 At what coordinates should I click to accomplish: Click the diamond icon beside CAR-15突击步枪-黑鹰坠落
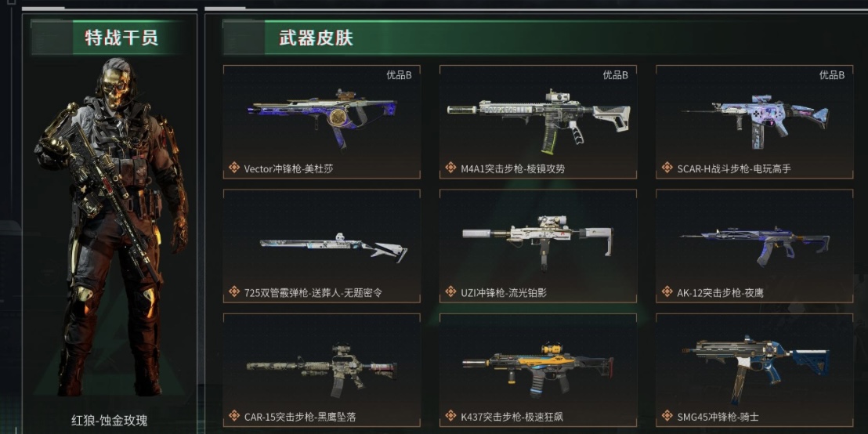(x=235, y=415)
